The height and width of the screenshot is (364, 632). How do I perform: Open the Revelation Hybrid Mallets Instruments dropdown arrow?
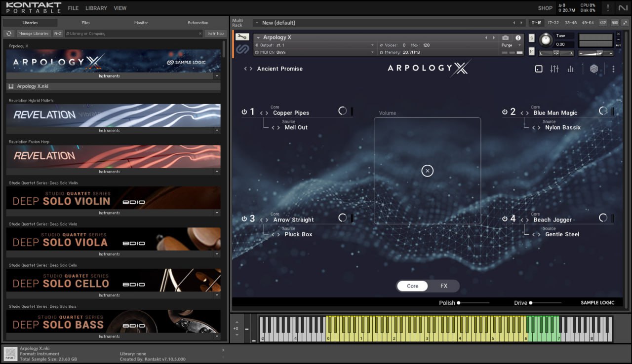(x=217, y=131)
